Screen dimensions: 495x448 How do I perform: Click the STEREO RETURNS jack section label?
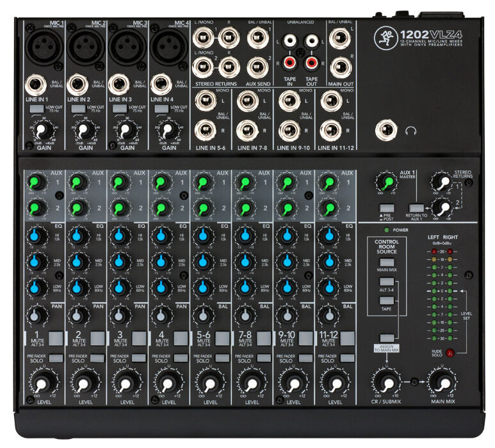point(216,84)
